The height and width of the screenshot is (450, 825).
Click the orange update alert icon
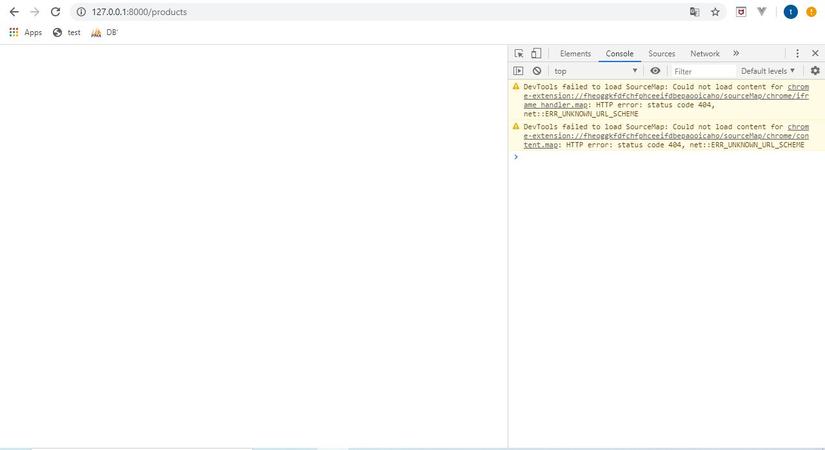811,12
